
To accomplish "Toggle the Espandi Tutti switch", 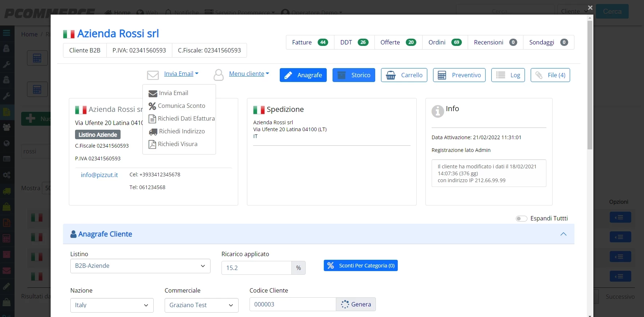I will [x=521, y=219].
